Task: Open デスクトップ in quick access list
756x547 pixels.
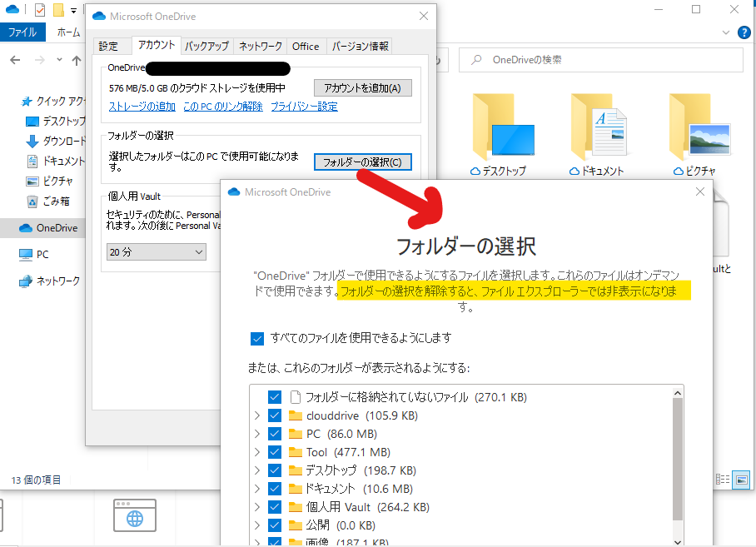Action: coord(56,121)
